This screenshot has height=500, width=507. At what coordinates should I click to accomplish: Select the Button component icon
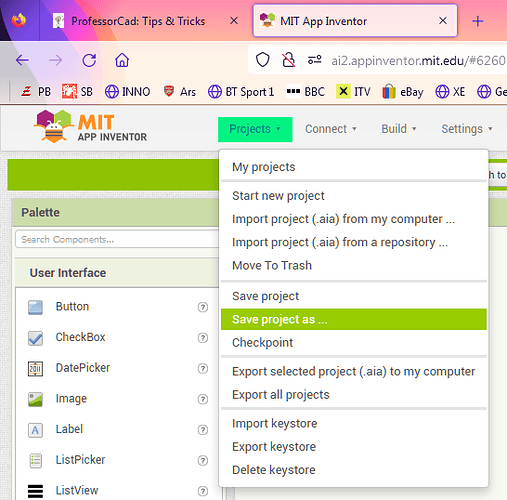tap(35, 307)
